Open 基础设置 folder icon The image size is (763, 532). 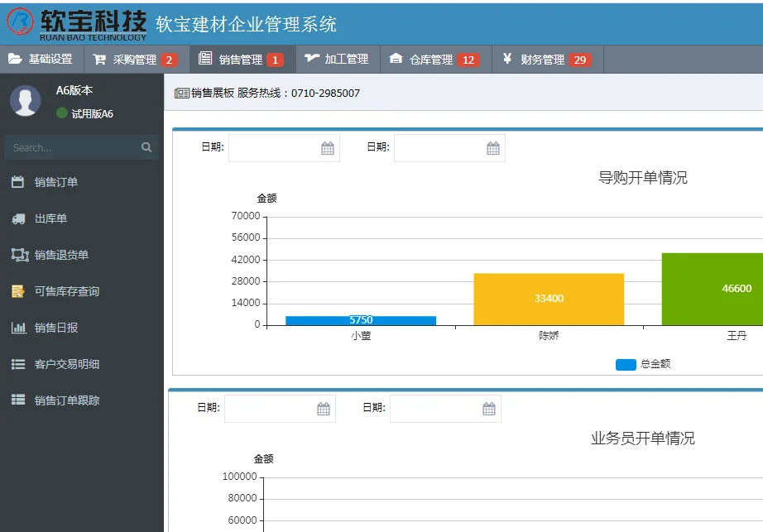[x=15, y=59]
